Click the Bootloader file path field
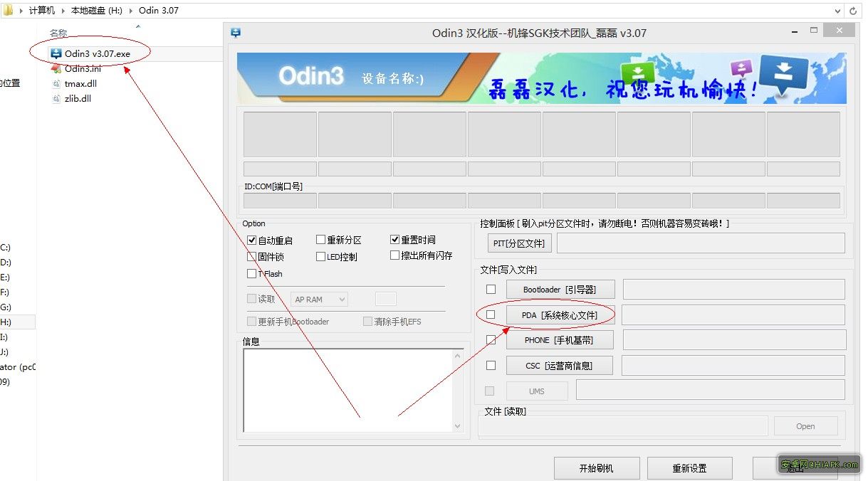This screenshot has width=868, height=481. 733,290
